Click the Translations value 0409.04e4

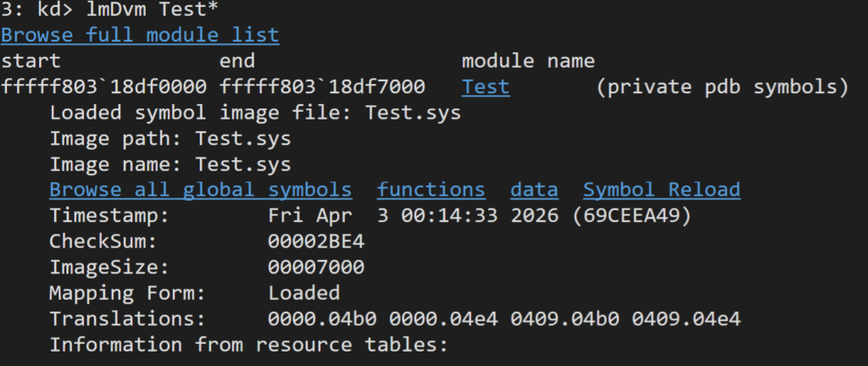tap(686, 319)
